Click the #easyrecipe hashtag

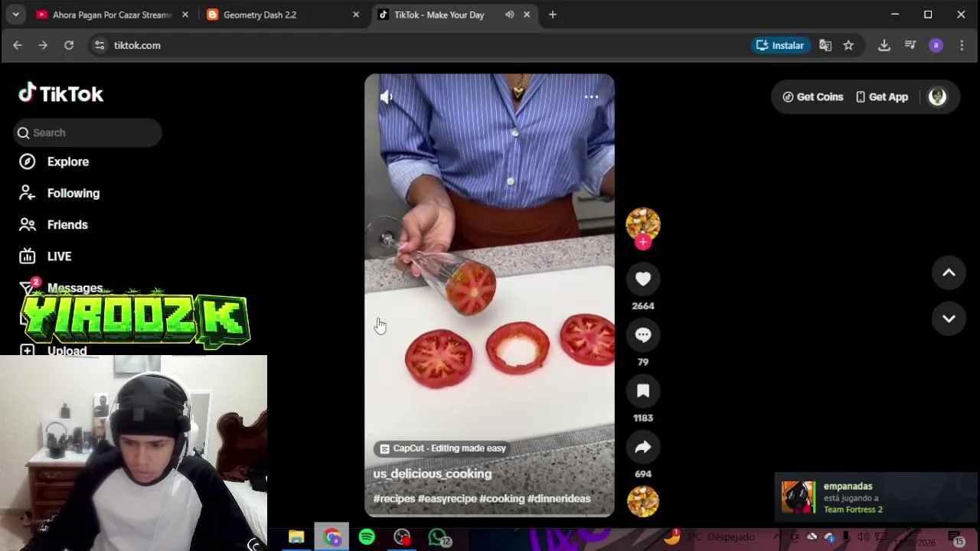tap(447, 499)
